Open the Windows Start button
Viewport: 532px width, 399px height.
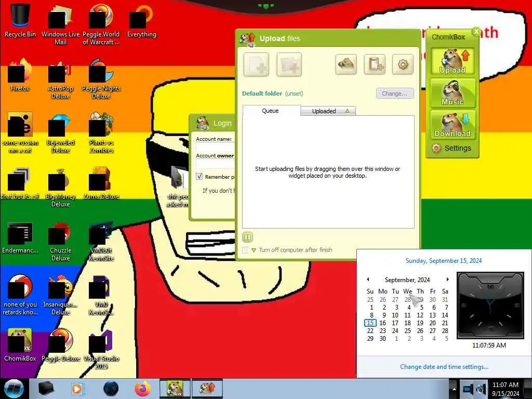tap(14, 389)
